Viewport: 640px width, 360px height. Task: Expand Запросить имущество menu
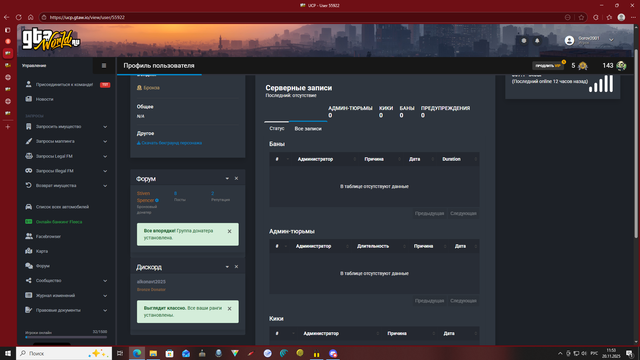(x=67, y=127)
